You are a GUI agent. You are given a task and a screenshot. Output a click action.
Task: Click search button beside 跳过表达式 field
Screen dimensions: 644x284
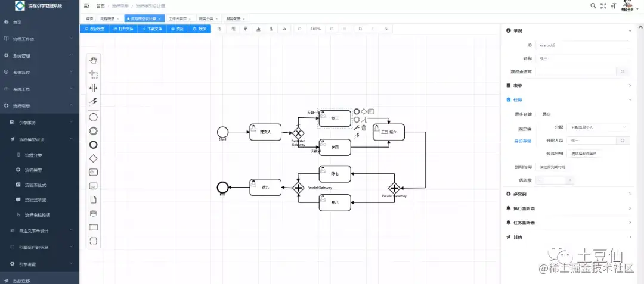click(x=623, y=71)
